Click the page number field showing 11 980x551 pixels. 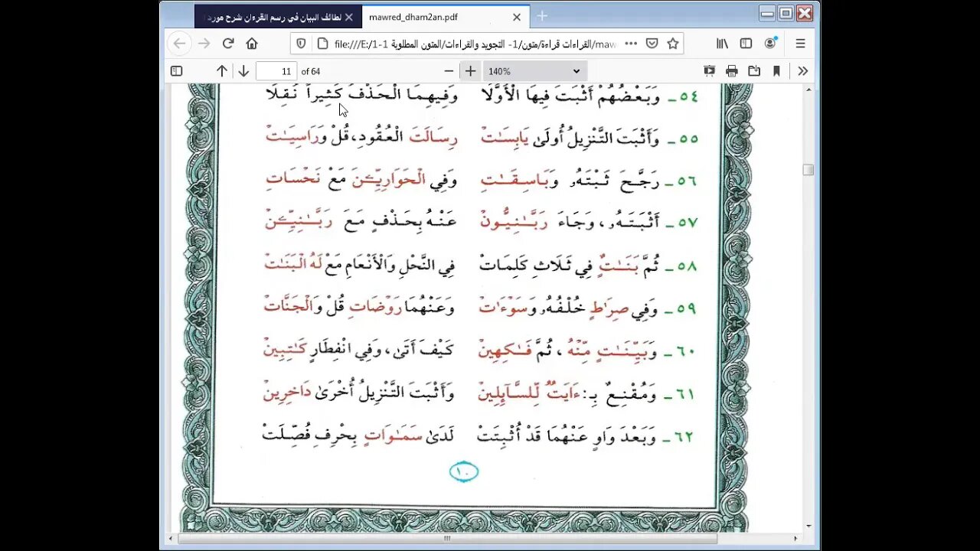(x=276, y=71)
